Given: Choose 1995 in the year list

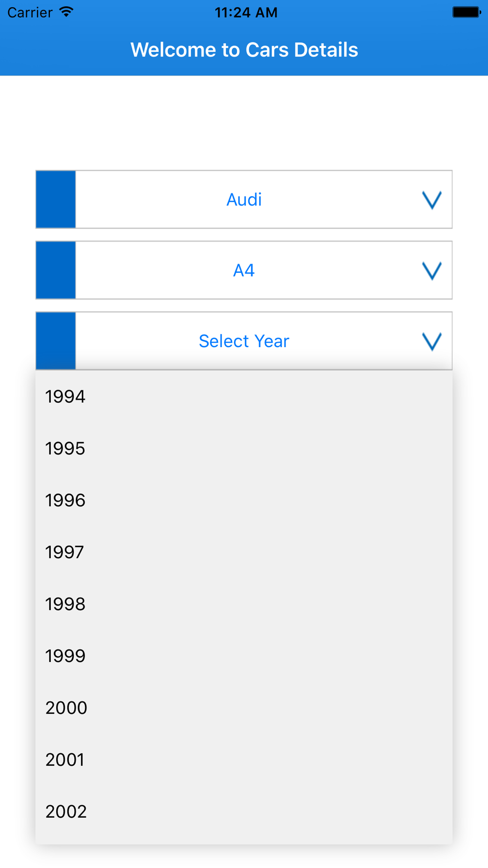Looking at the screenshot, I should point(65,448).
